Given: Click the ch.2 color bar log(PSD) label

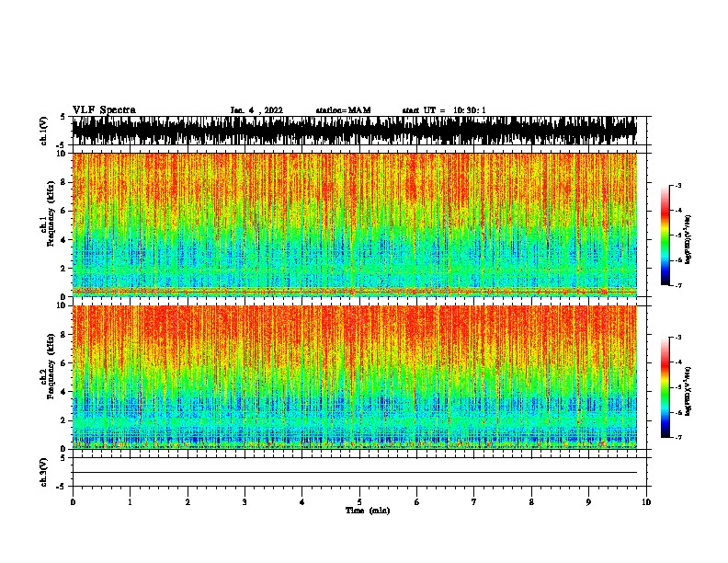Looking at the screenshot, I should tap(688, 391).
